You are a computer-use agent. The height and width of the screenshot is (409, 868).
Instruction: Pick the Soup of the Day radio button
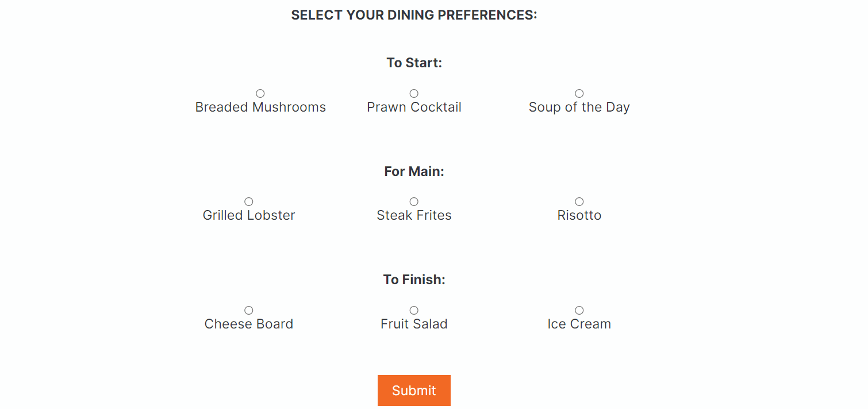coord(579,93)
